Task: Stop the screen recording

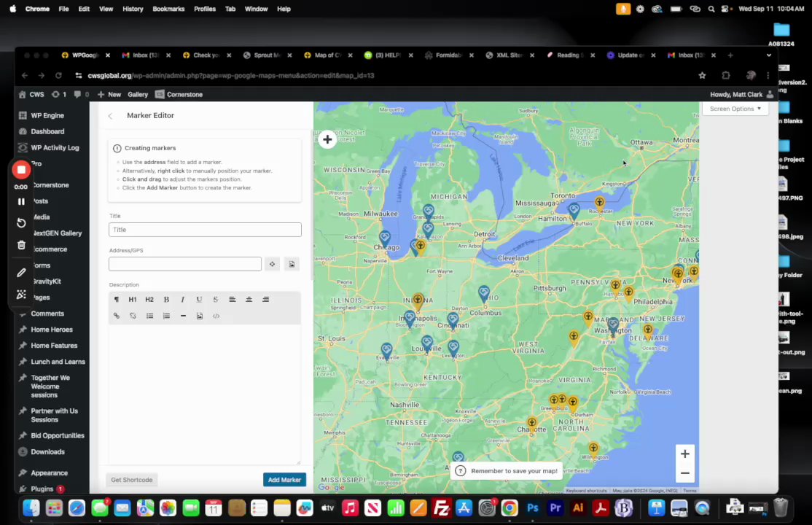Action: [21, 170]
